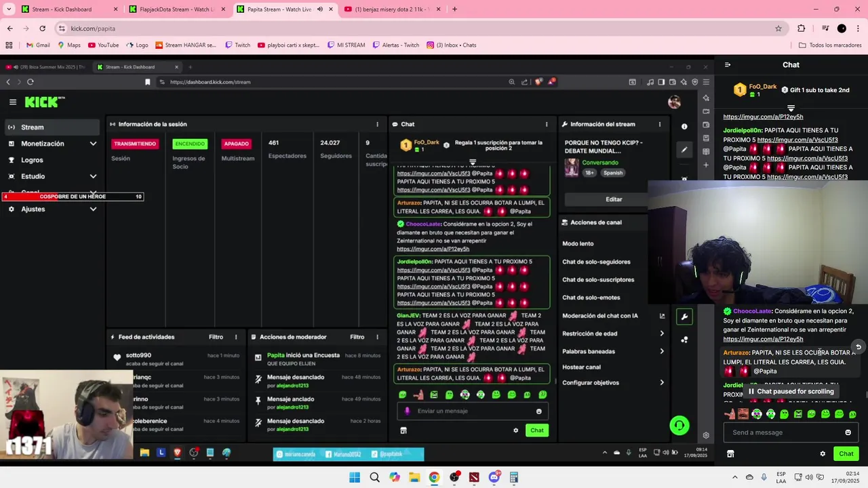Expand the pinned leaderboard arrow below FoO_Dark

pyautogui.click(x=791, y=108)
